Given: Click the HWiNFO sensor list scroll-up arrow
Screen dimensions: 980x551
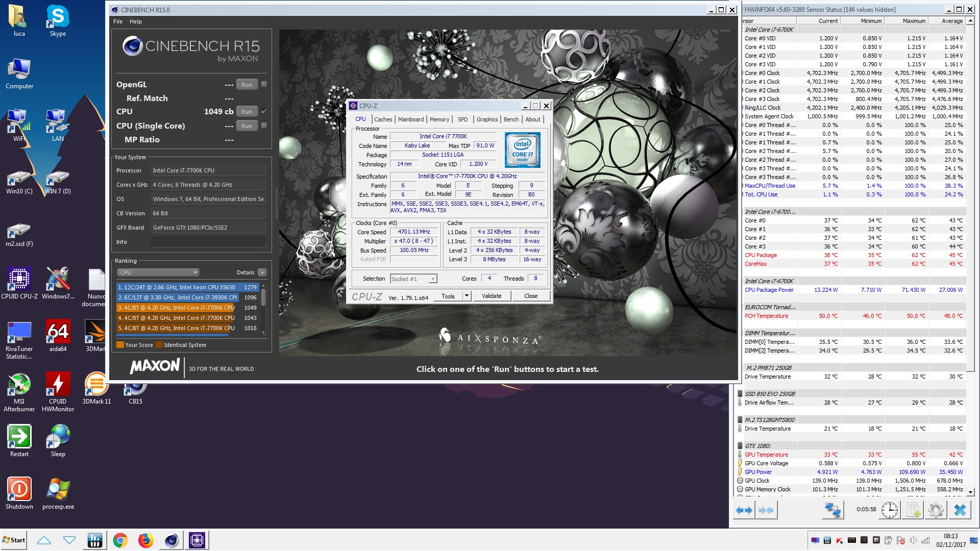Looking at the screenshot, I should [x=971, y=21].
